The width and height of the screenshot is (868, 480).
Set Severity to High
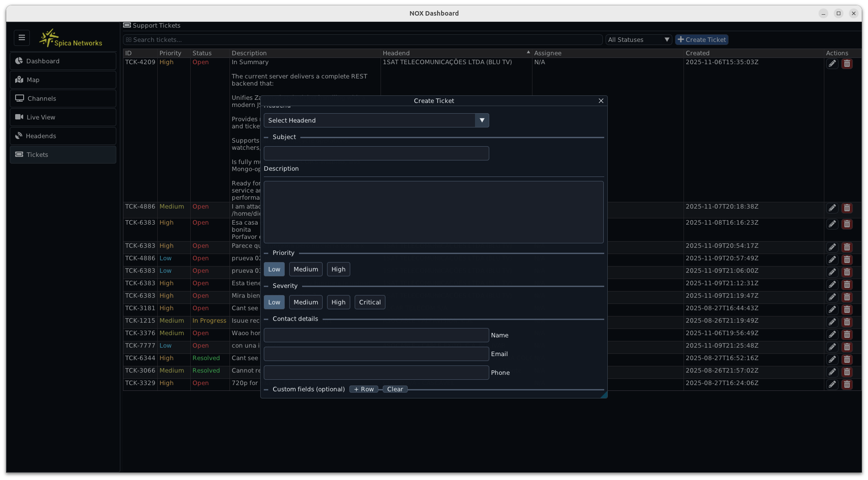[338, 302]
